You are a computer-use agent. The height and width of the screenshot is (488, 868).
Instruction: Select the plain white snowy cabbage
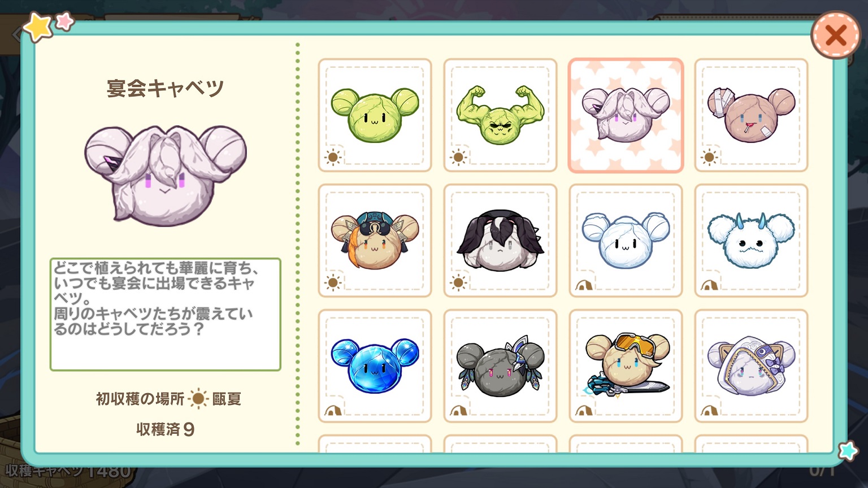coord(626,241)
